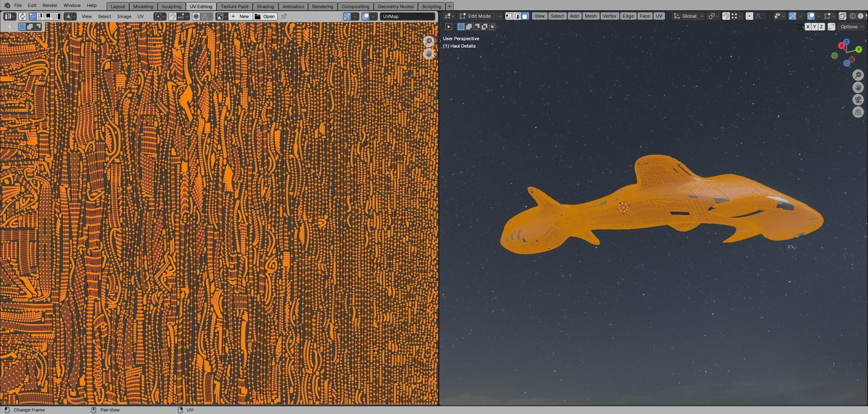The image size is (868, 414).
Task: Open the Edit Mode dropdown
Action: [x=480, y=16]
